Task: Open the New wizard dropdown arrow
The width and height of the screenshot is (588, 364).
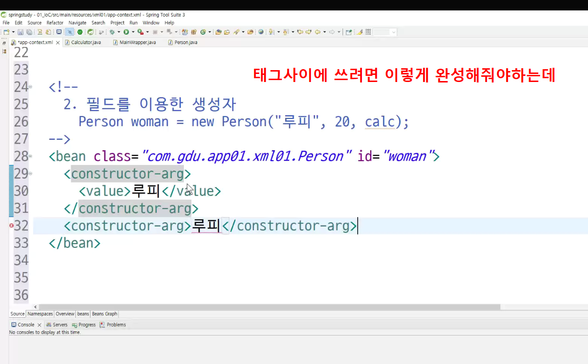Action: [13, 32]
